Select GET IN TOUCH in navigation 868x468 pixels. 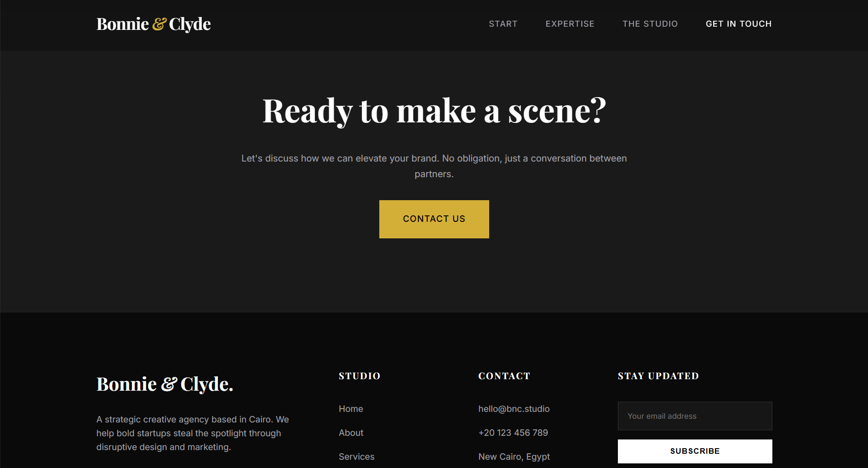tap(738, 24)
